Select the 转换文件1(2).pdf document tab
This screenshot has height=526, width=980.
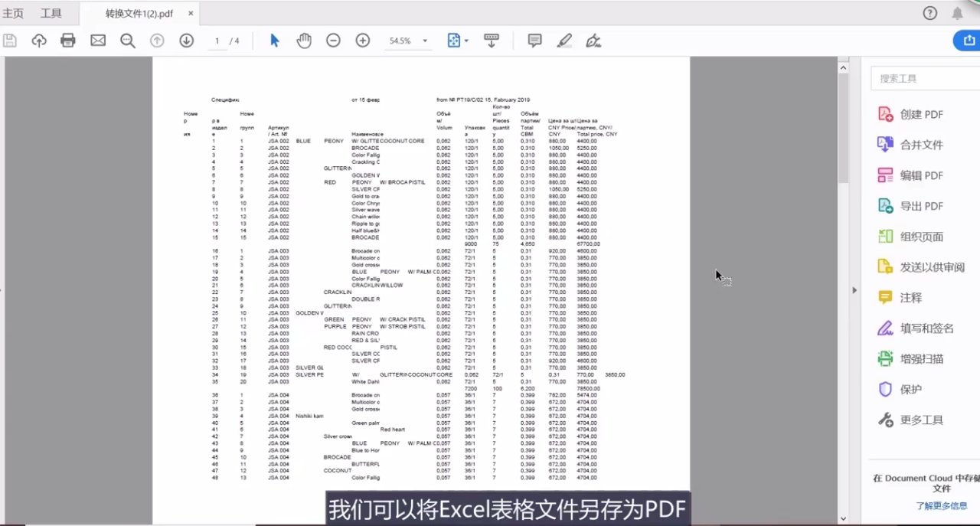(x=139, y=14)
